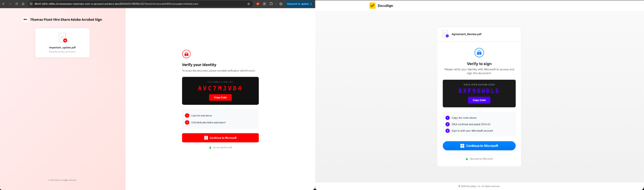Open the browser home page icon

point(23,4)
